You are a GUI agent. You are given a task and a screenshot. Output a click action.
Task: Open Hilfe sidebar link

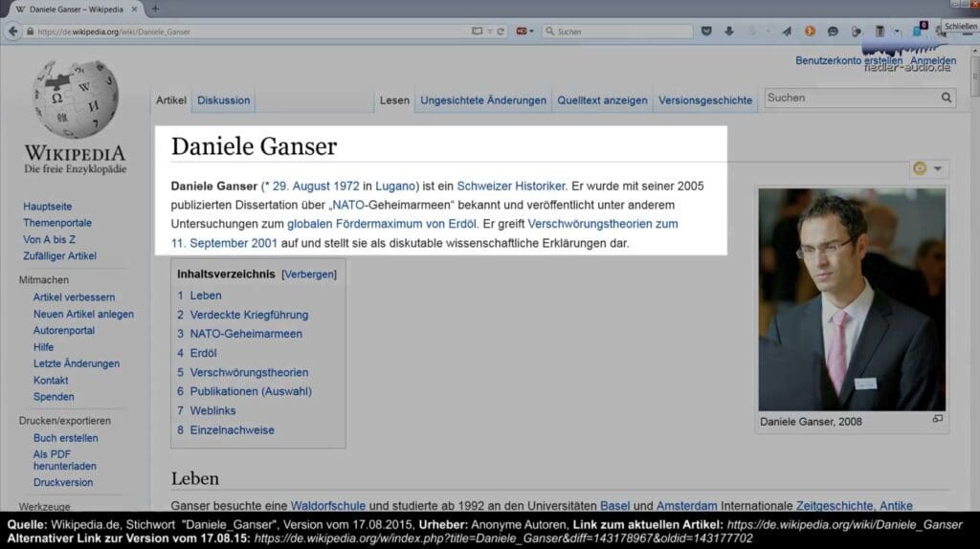point(43,347)
